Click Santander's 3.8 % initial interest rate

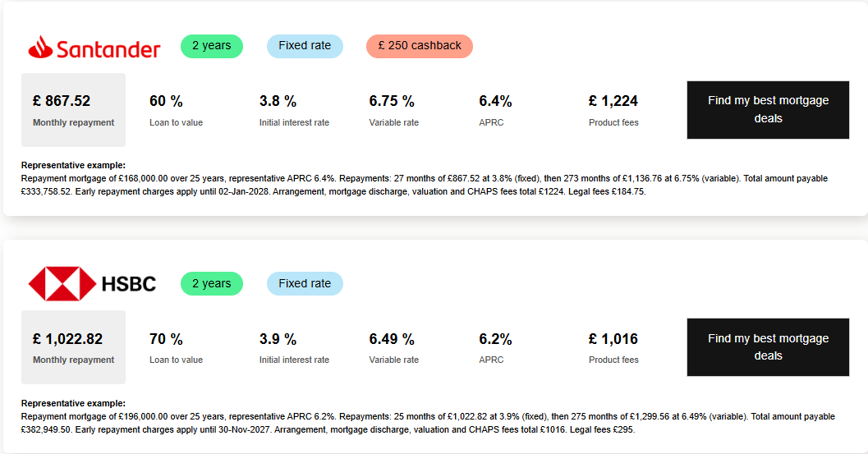[x=278, y=102]
